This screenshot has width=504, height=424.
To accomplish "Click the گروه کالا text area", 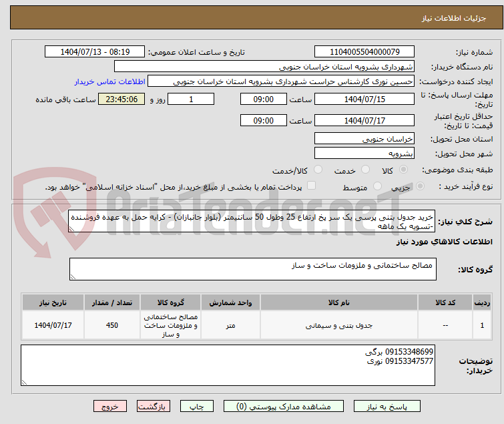I will tap(253, 269).
